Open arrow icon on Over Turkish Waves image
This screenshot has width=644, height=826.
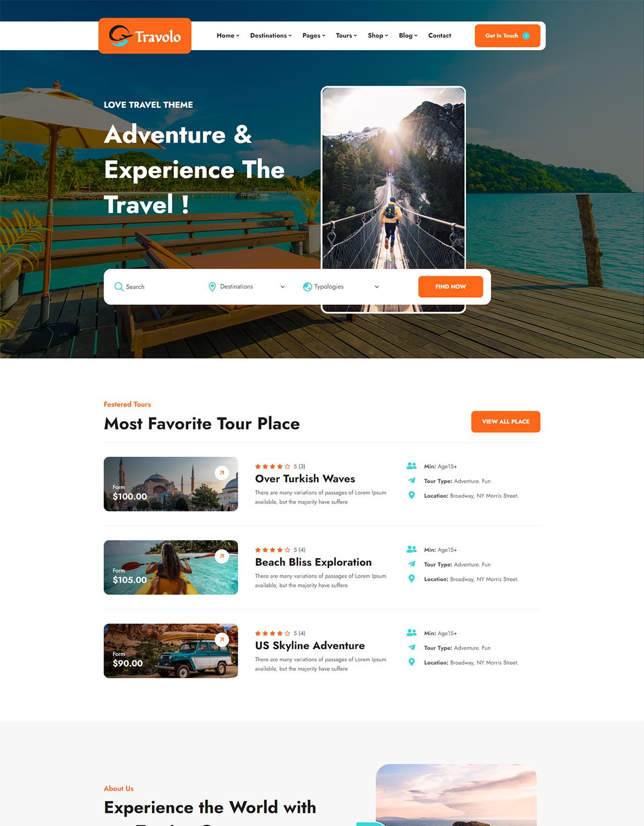click(x=222, y=472)
